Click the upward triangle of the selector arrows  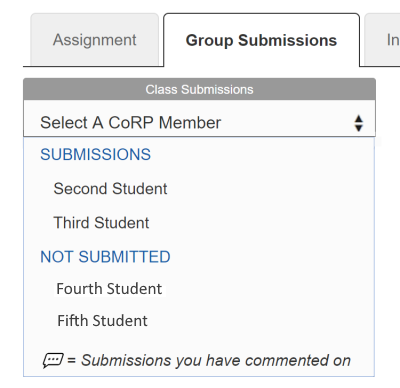point(359,119)
